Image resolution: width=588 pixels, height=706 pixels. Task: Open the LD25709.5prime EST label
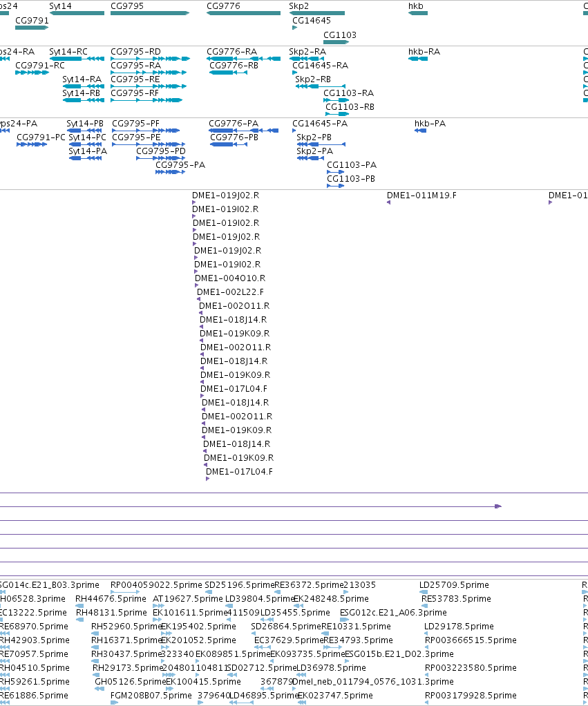[454, 585]
